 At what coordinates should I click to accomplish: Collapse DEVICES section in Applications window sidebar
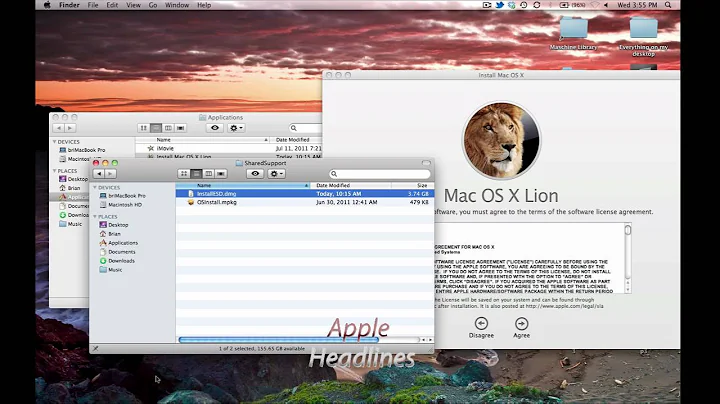click(x=55, y=142)
